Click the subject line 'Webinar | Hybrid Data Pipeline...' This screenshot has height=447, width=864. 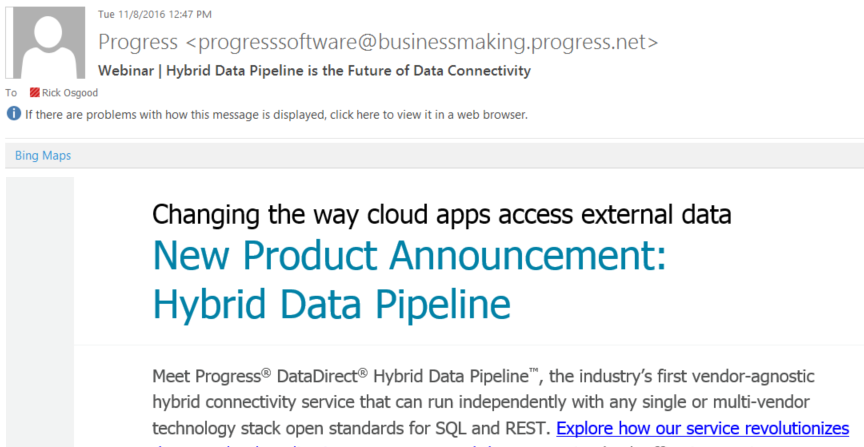(314, 71)
